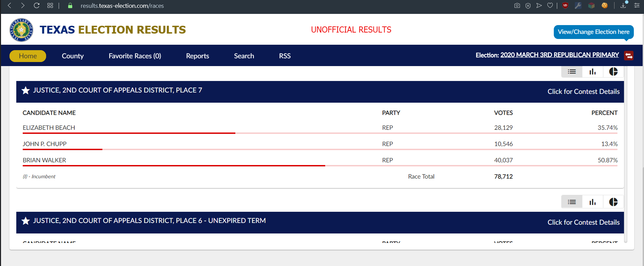Favorite the Place 7 race with star
The height and width of the screenshot is (266, 644).
pyautogui.click(x=25, y=90)
